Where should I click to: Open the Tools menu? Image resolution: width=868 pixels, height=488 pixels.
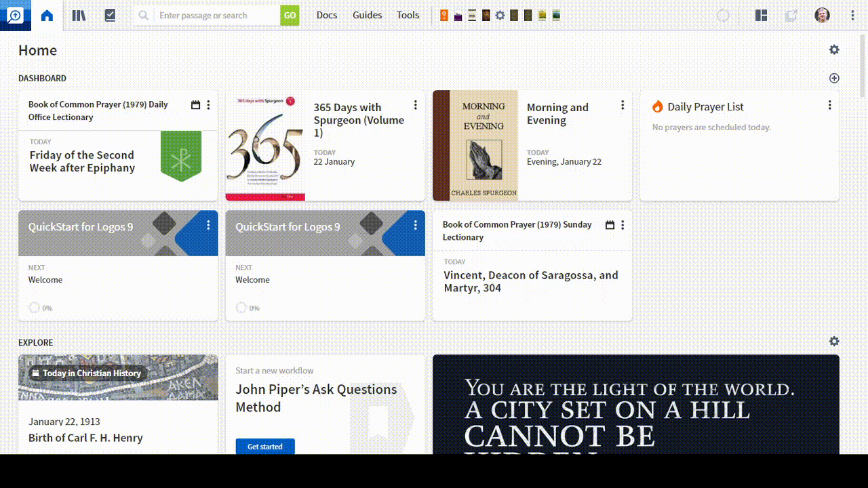408,15
